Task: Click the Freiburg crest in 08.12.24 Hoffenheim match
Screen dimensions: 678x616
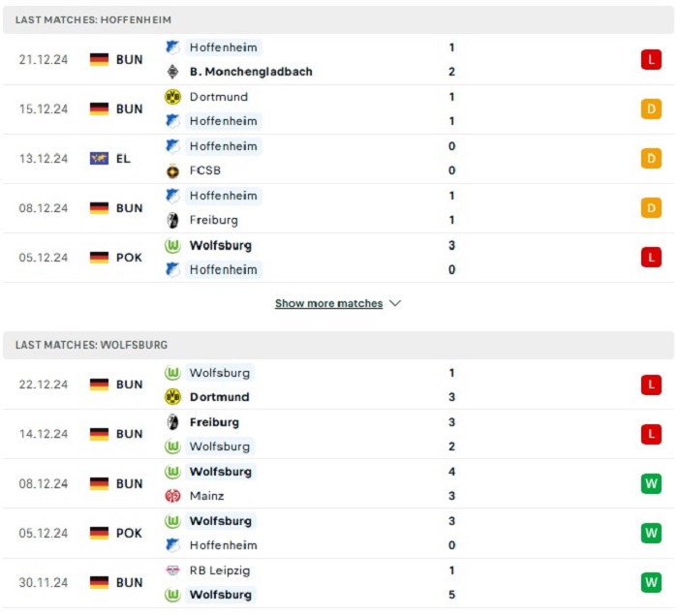Action: 172,220
